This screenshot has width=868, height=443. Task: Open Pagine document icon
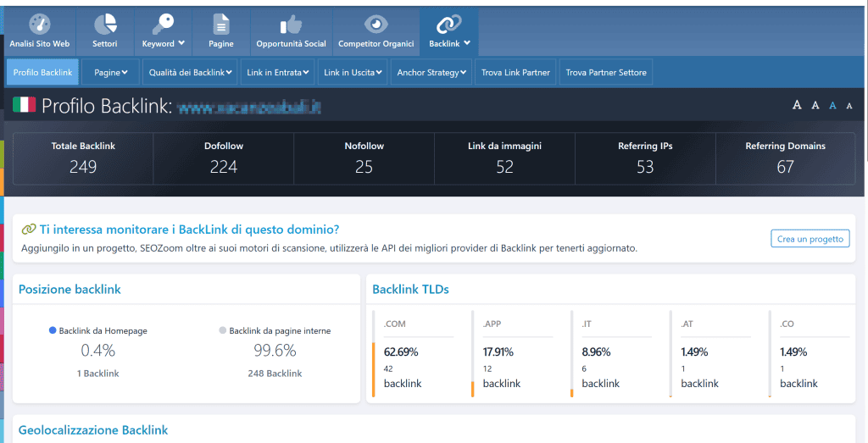pos(221,24)
